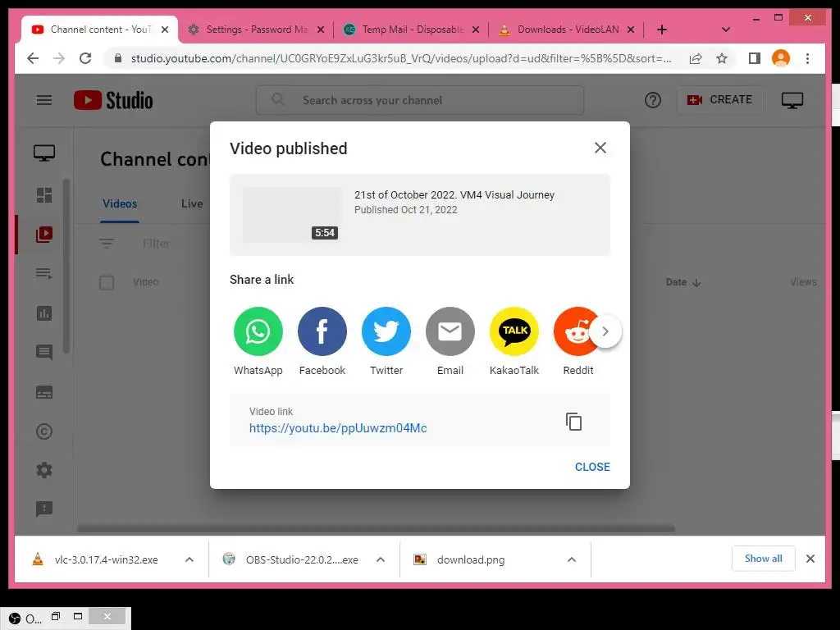Open the Help question mark icon
The height and width of the screenshot is (630, 840).
(652, 100)
